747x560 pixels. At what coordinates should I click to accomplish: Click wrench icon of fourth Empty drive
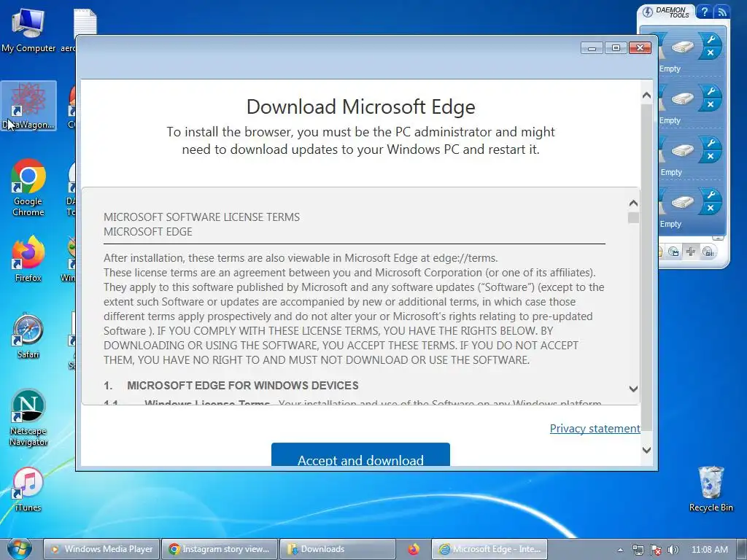click(711, 194)
